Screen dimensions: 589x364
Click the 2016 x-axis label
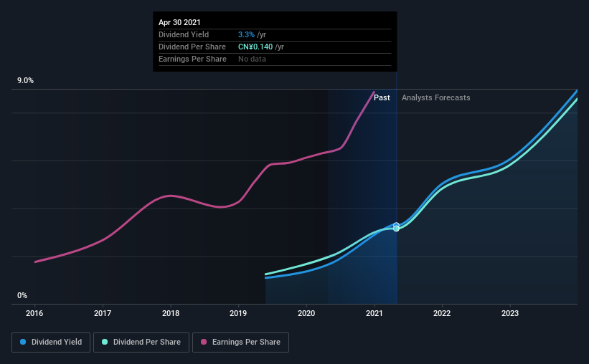[x=34, y=313]
